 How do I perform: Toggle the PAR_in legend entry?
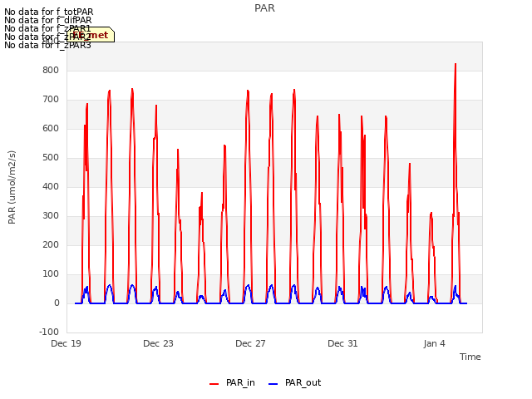click(232, 383)
